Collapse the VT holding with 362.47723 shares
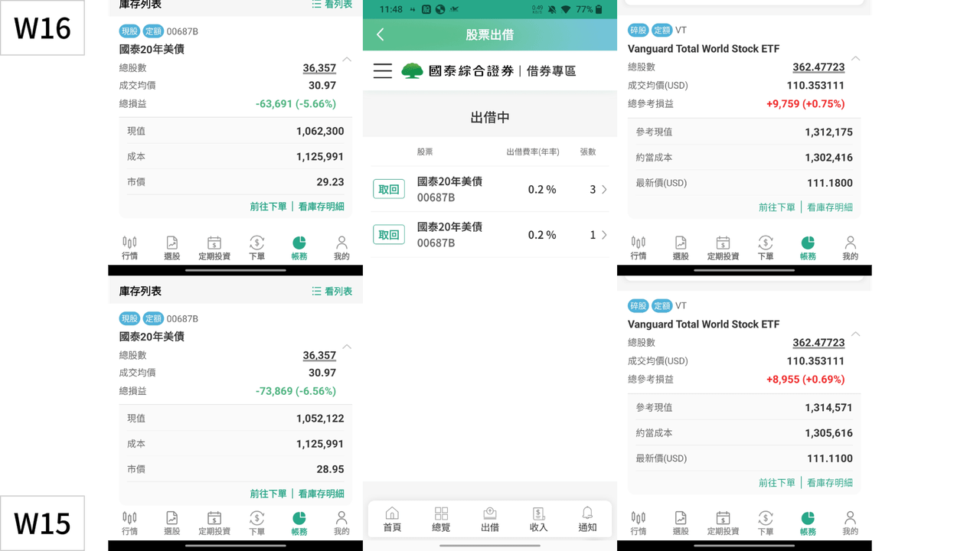 point(855,58)
